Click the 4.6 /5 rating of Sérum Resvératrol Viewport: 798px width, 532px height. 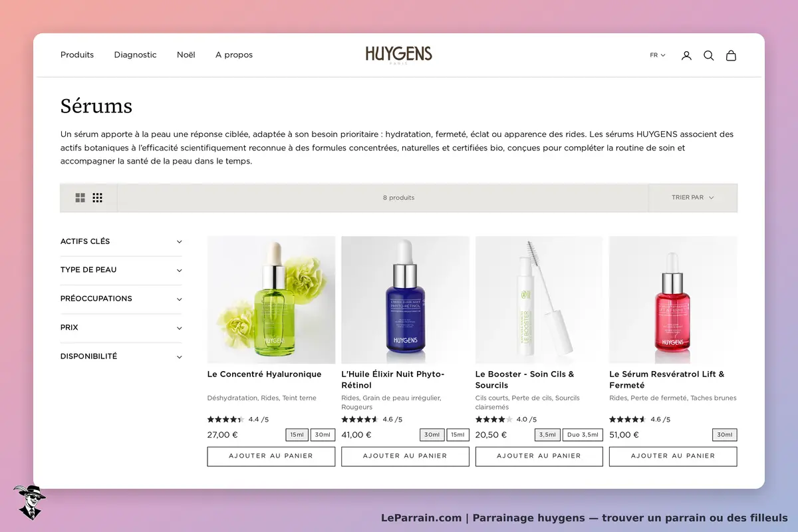click(640, 420)
